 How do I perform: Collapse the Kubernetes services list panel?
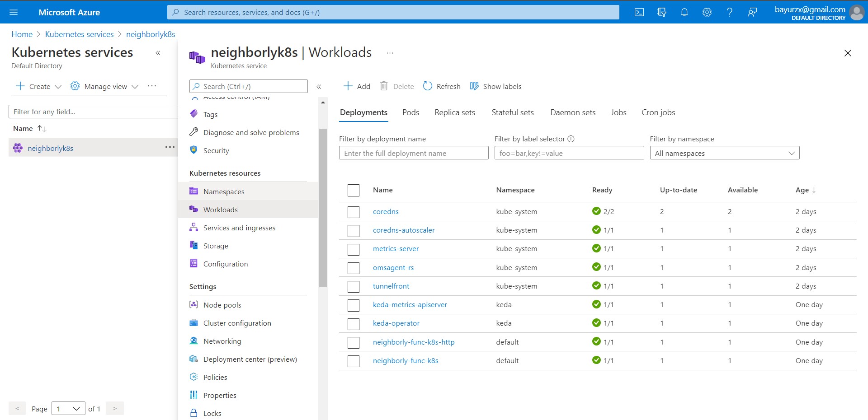point(158,53)
